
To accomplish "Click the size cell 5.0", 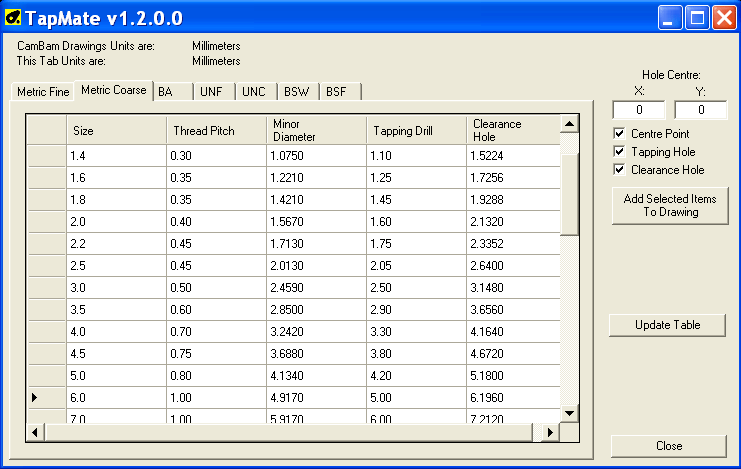I will coord(116,375).
